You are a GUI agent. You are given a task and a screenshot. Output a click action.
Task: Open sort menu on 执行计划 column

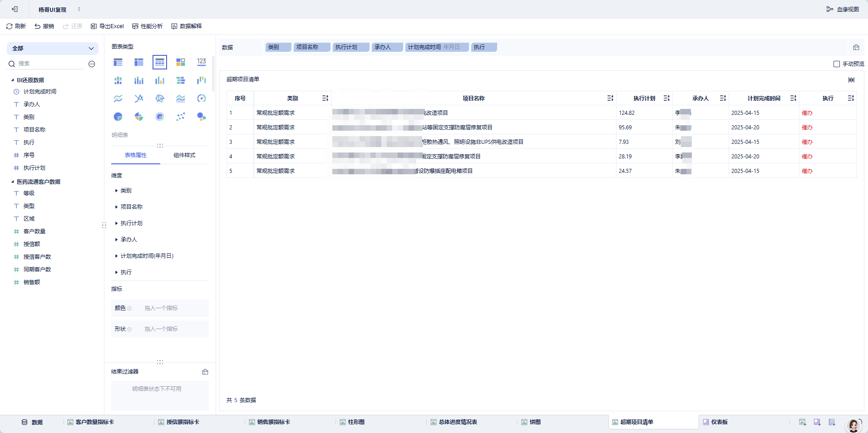pyautogui.click(x=666, y=98)
